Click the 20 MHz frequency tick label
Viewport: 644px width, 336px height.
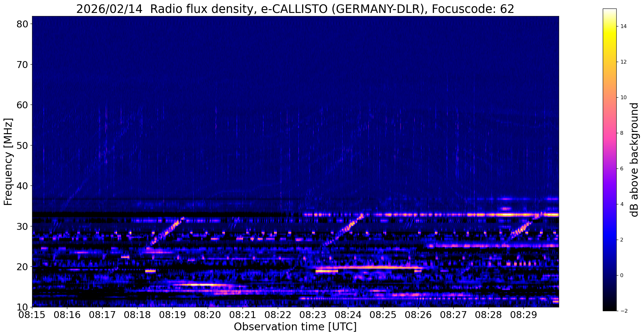pos(22,267)
